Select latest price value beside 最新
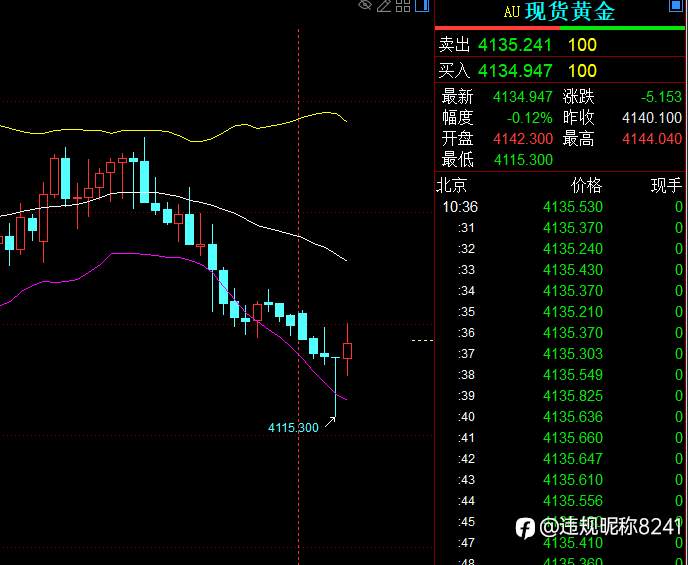The image size is (688, 565). (523, 97)
